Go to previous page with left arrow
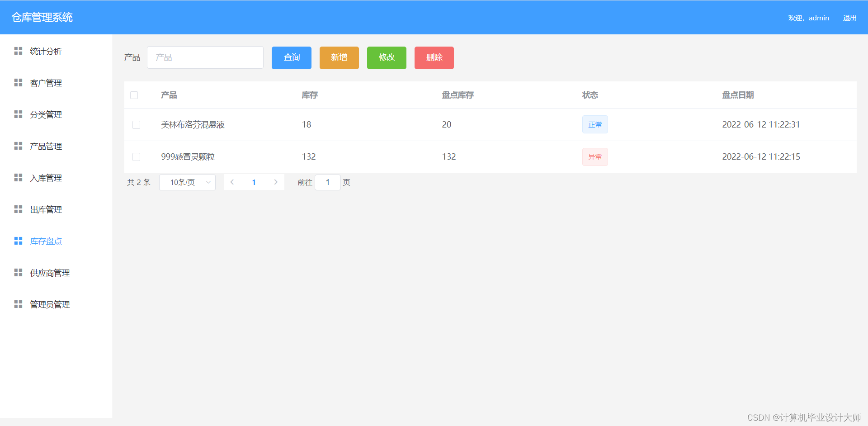Screen dimensions: 868x426 tap(232, 182)
